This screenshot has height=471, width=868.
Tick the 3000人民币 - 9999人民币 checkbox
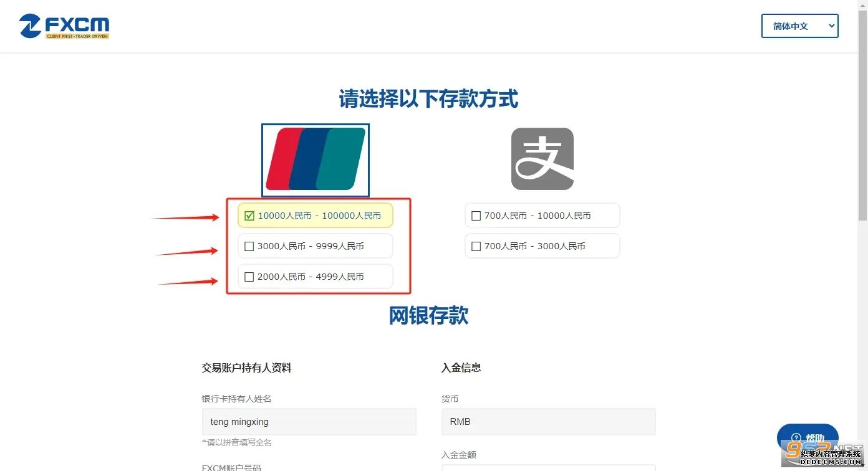point(249,246)
